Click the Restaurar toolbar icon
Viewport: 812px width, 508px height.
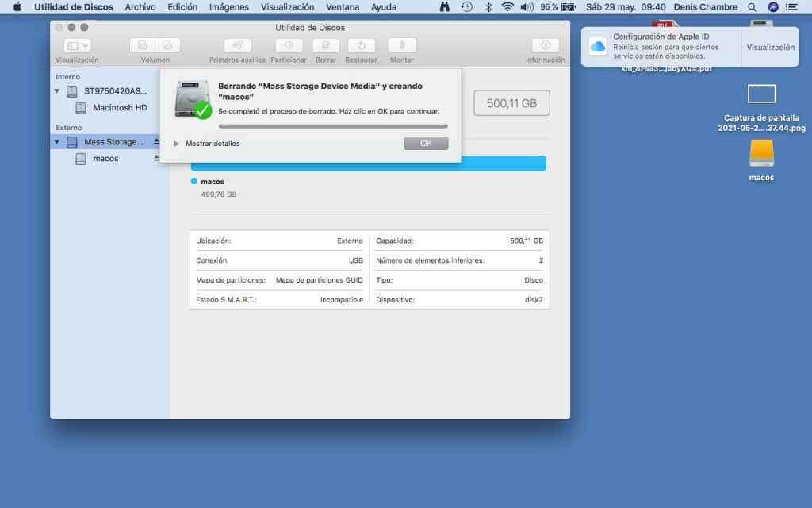pyautogui.click(x=362, y=46)
